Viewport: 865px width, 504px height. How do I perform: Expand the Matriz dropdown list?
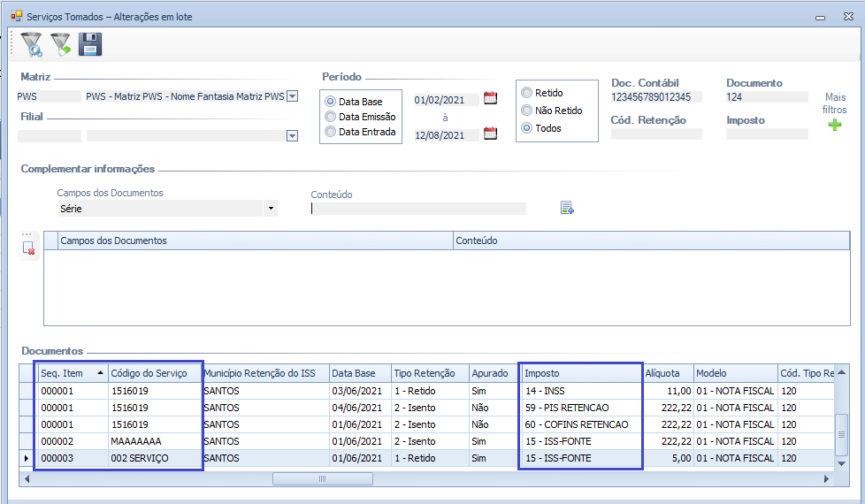coord(293,96)
